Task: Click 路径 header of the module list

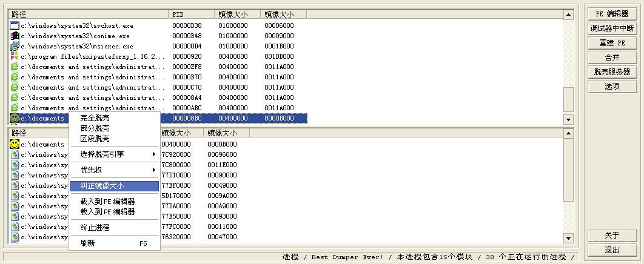Action: coord(39,133)
